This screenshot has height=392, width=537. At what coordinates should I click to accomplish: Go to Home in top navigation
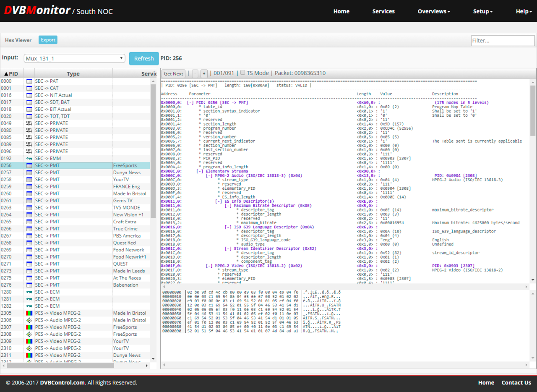pyautogui.click(x=341, y=11)
